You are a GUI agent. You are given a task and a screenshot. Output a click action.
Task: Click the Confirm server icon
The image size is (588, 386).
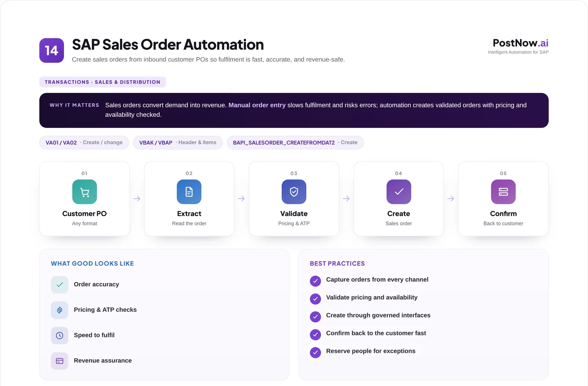tap(503, 192)
